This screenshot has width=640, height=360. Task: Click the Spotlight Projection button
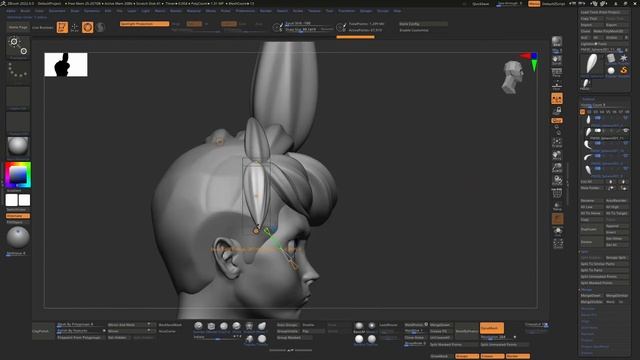144,24
